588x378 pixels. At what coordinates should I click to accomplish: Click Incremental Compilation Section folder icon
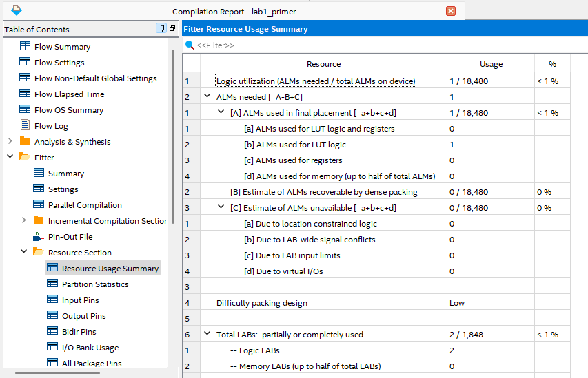click(x=39, y=220)
